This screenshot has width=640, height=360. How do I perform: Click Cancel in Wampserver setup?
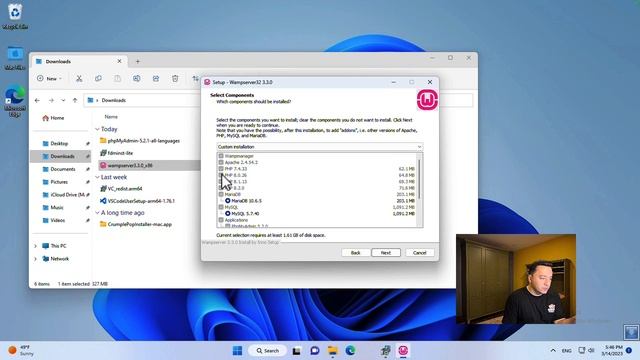420,253
